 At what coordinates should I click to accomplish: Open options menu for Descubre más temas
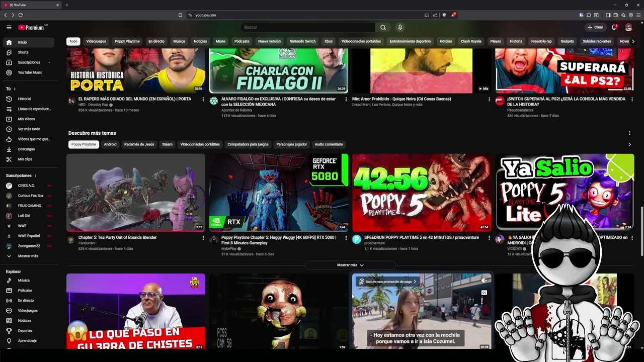[x=629, y=133]
